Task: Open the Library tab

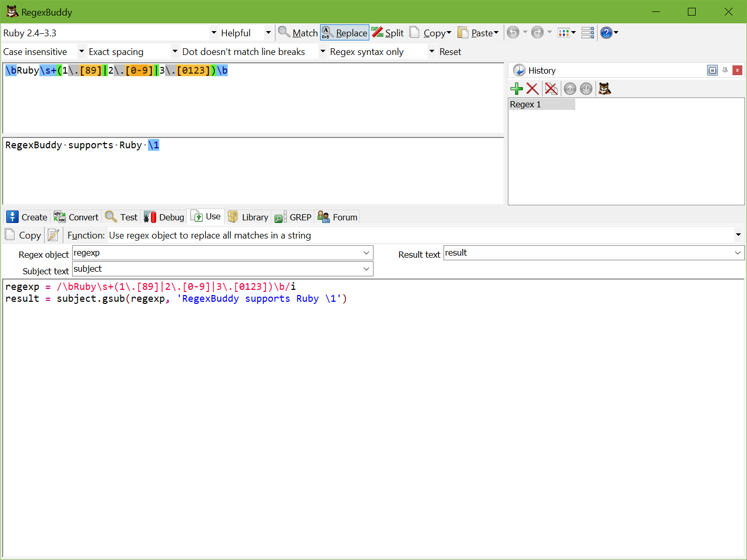Action: pyautogui.click(x=248, y=217)
